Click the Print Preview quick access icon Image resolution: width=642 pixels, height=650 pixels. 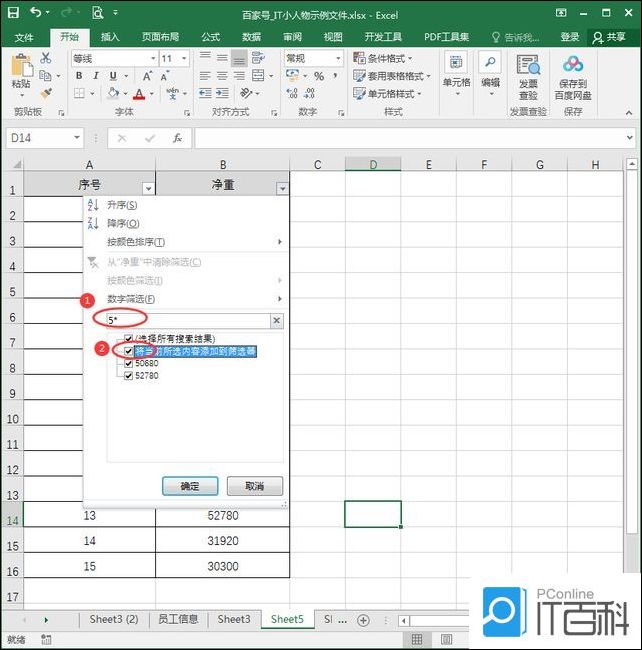click(97, 12)
